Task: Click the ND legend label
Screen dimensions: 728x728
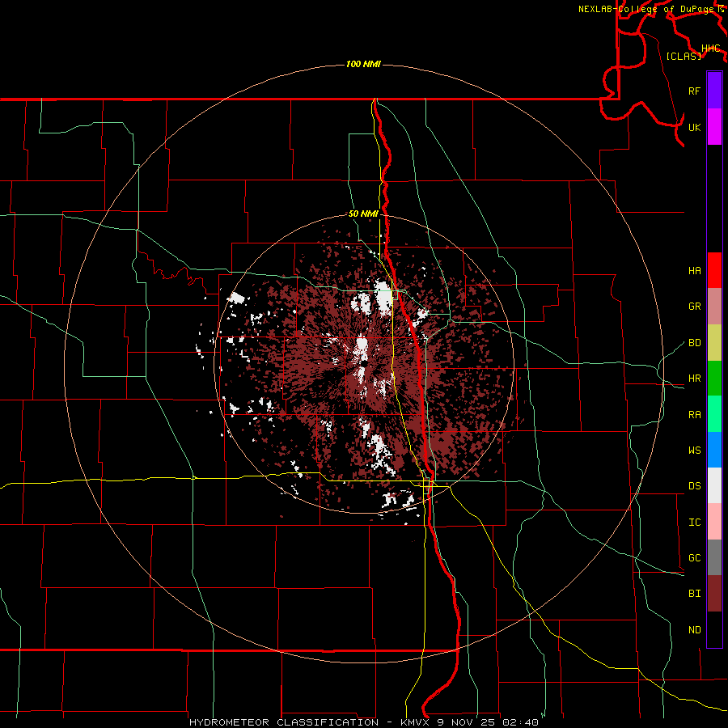Action: (x=694, y=630)
